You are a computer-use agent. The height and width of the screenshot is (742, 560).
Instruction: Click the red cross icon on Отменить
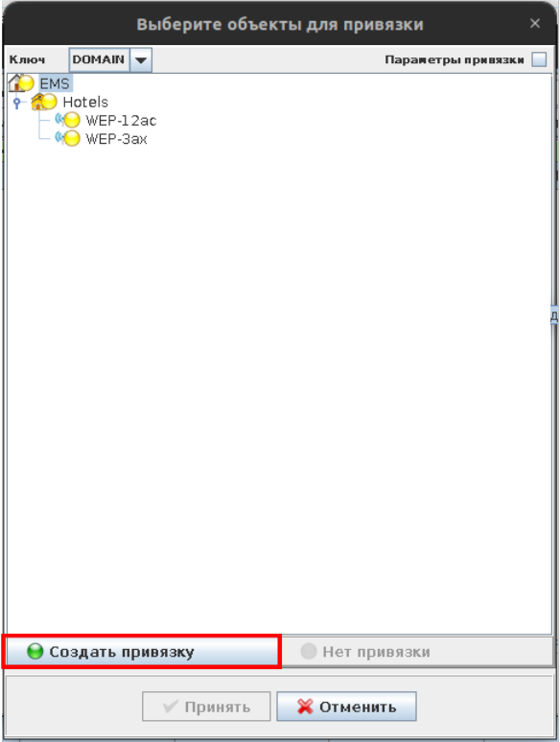pyautogui.click(x=305, y=707)
